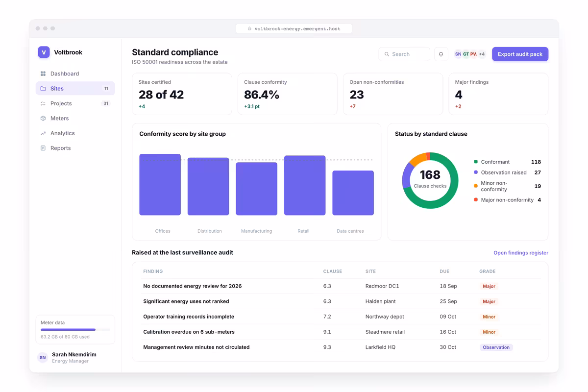Click Major badge for Redmoor DC1

pos(489,286)
